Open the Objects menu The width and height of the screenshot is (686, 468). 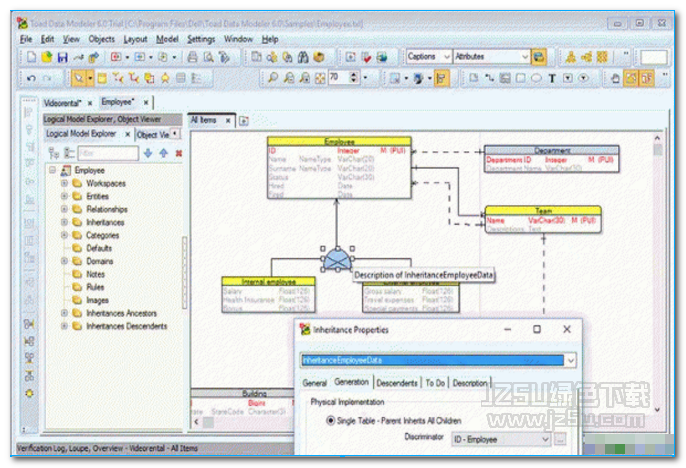tap(102, 39)
